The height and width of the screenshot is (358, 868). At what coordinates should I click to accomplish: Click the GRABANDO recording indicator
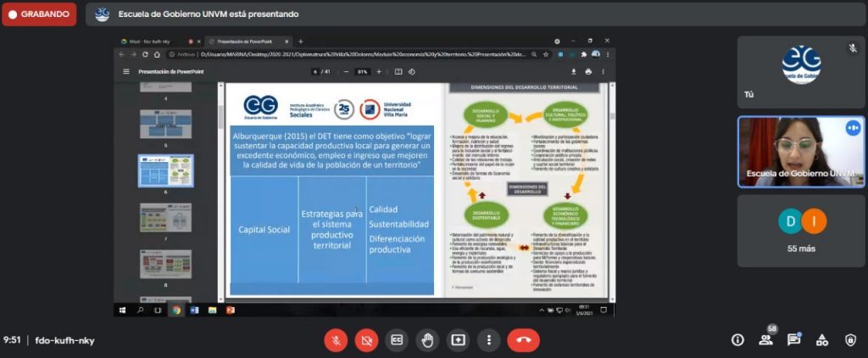click(x=39, y=14)
